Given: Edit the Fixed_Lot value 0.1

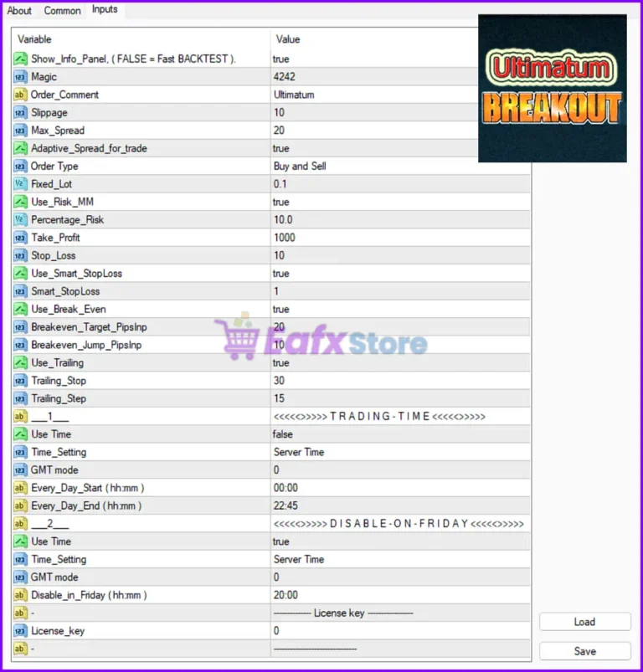Looking at the screenshot, I should point(280,184).
